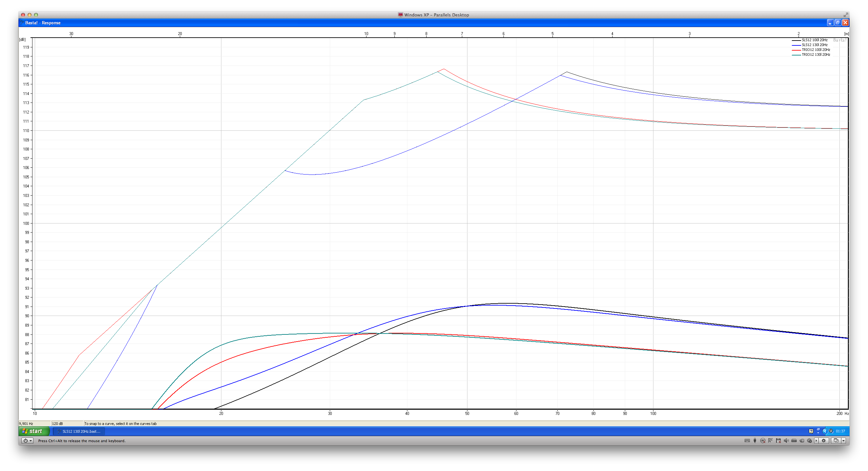Viewport: 868px width, 471px height.
Task: Click the CD/DVD drive status icon
Action: point(763,441)
